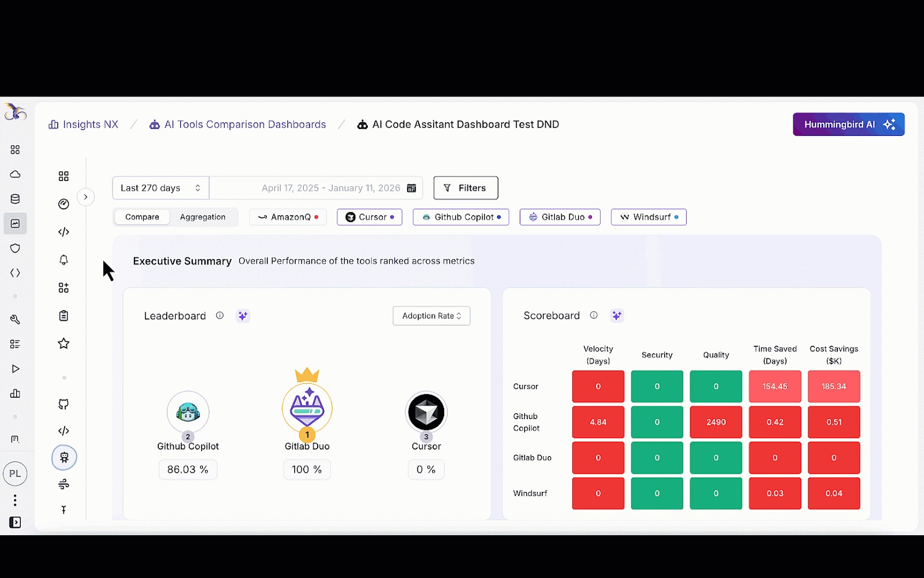
Task: Select the Compare tab
Action: 142,217
